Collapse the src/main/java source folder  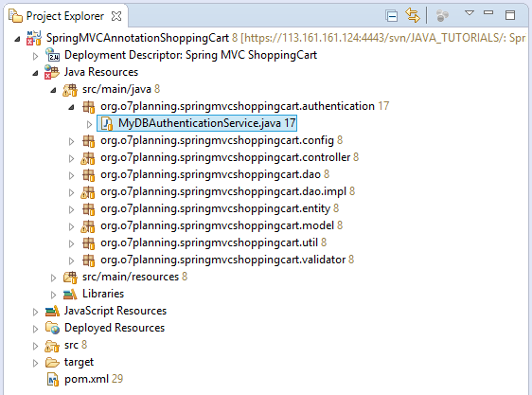[53, 90]
